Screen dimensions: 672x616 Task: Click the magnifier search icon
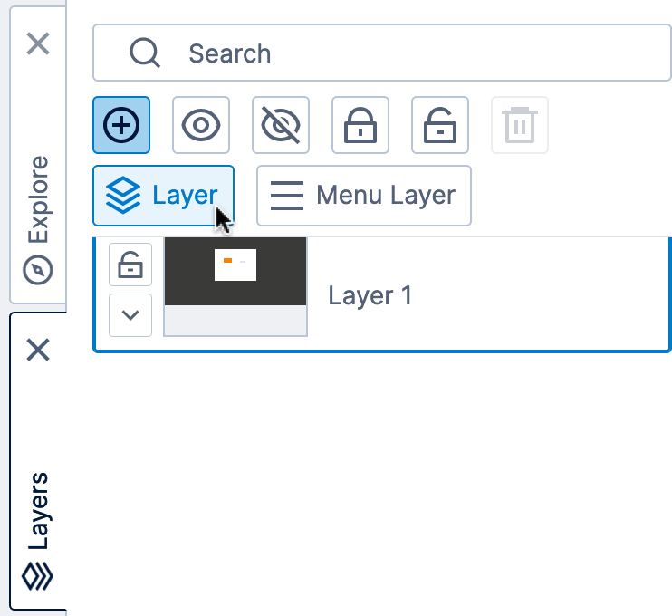[x=145, y=53]
